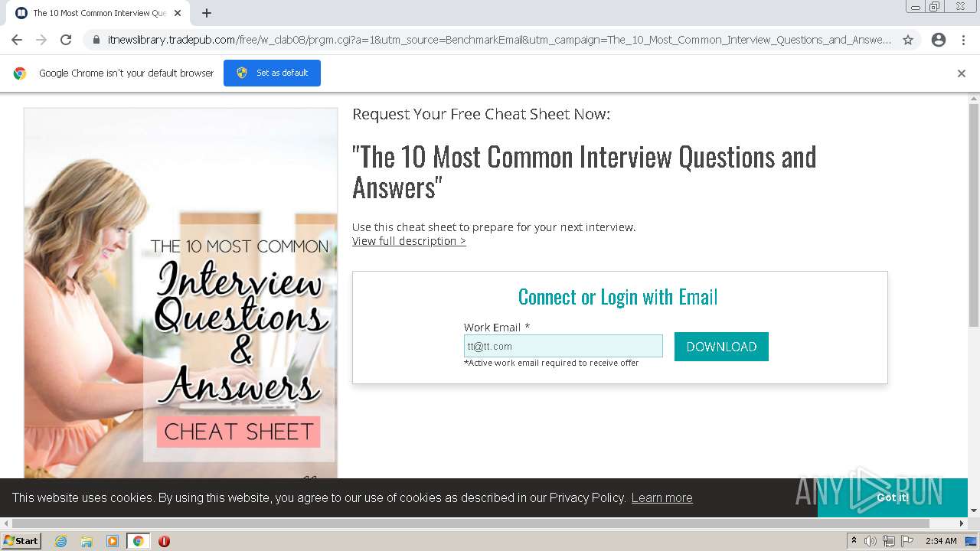Open the media player taskbar icon
980x551 pixels.
pos(113,541)
